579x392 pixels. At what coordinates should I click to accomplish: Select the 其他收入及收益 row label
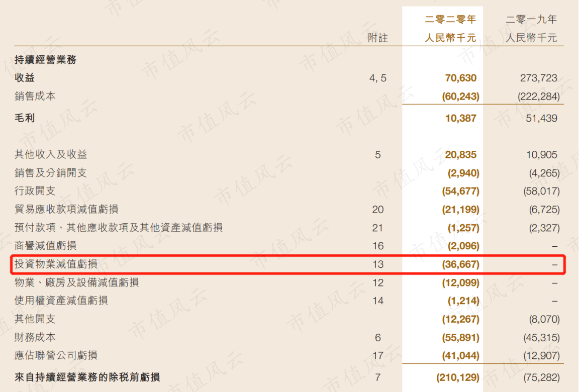pos(51,154)
